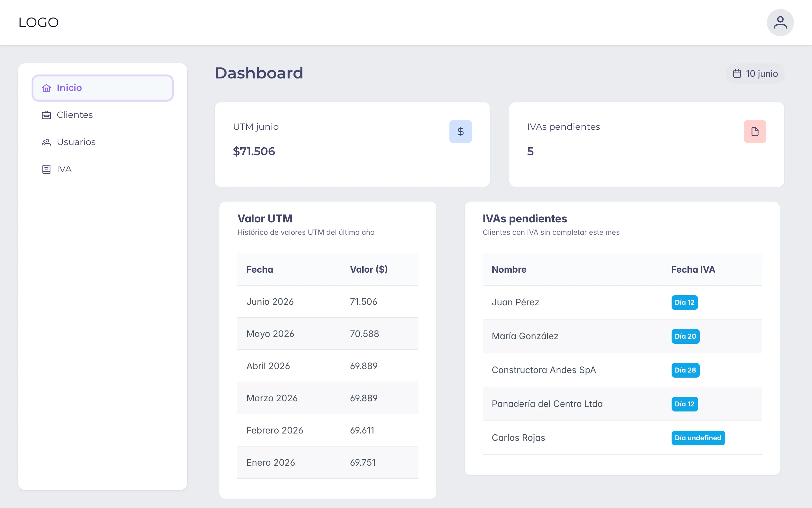Click the Día 20 badge
Viewport: 812px width, 508px height.
coord(685,336)
